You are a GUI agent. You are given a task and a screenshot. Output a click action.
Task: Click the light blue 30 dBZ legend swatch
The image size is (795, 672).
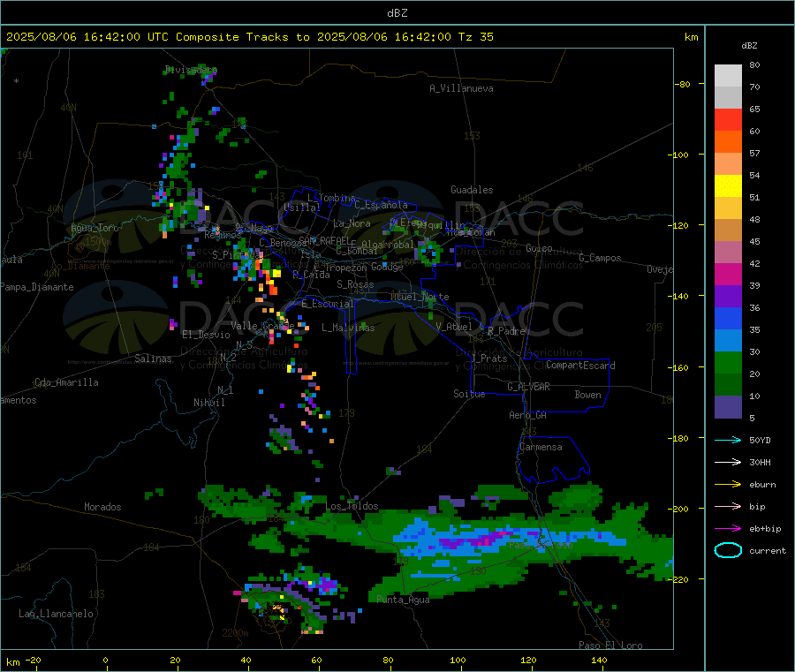728,341
